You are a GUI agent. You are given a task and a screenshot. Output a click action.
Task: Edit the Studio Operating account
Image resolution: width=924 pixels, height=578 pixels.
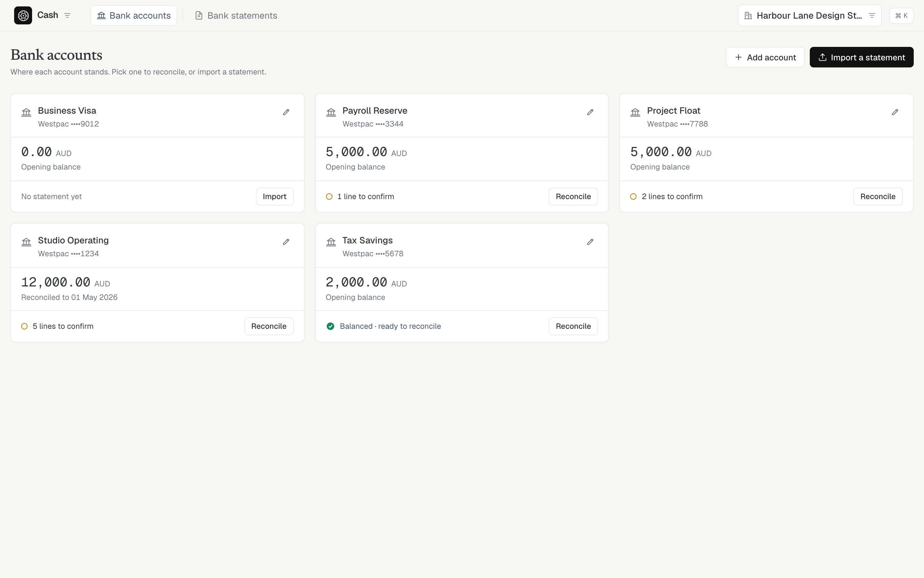click(x=286, y=242)
